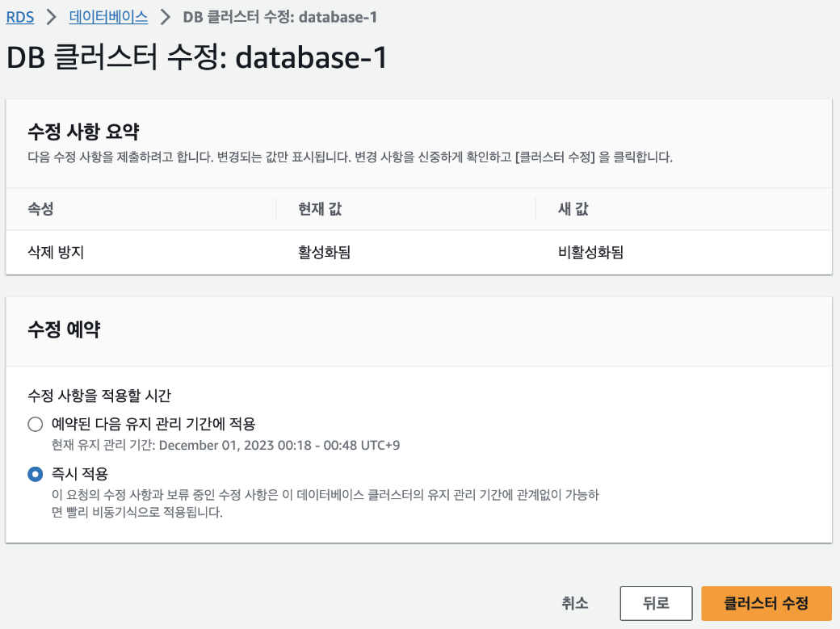Click the 수정 예약 heading
Screen dimensions: 840x629
coord(65,329)
